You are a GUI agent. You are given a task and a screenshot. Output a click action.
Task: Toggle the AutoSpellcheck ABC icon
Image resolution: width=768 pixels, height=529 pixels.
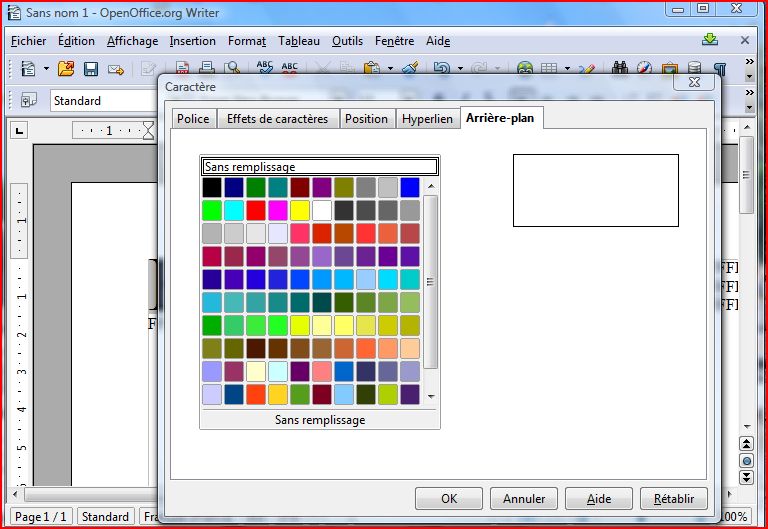(x=289, y=67)
